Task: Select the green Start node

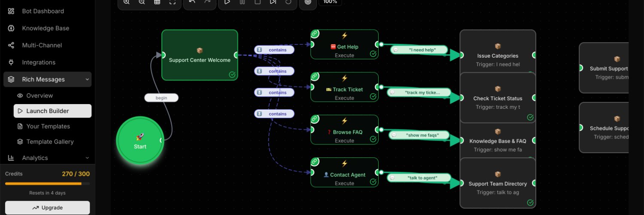Action: click(x=140, y=140)
